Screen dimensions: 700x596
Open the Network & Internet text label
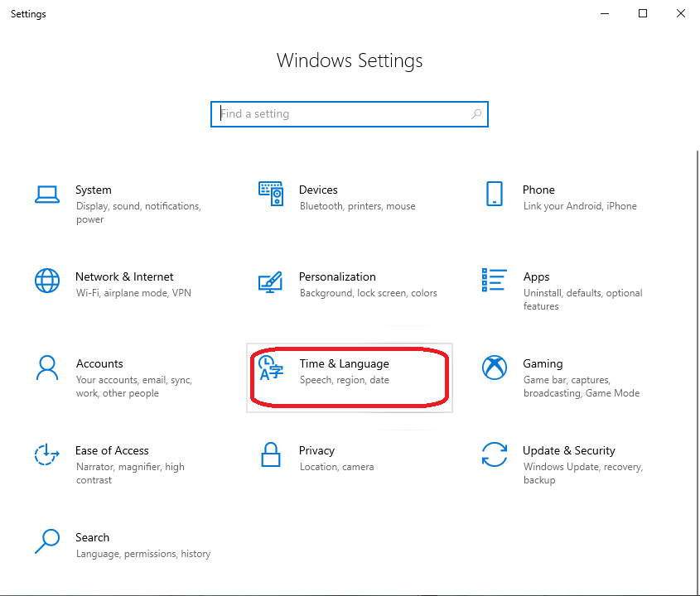[x=124, y=277]
